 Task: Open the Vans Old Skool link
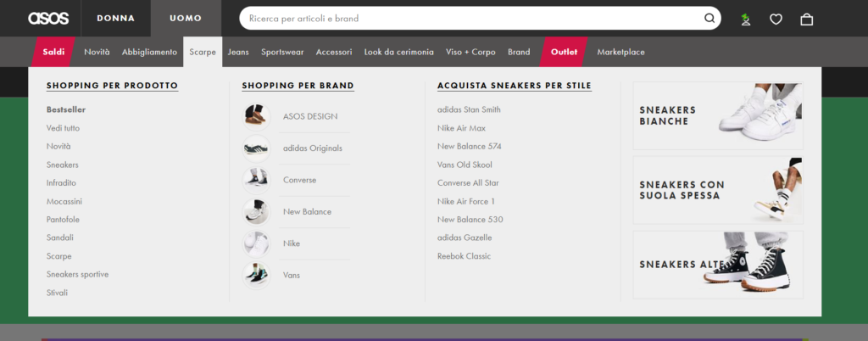click(465, 165)
